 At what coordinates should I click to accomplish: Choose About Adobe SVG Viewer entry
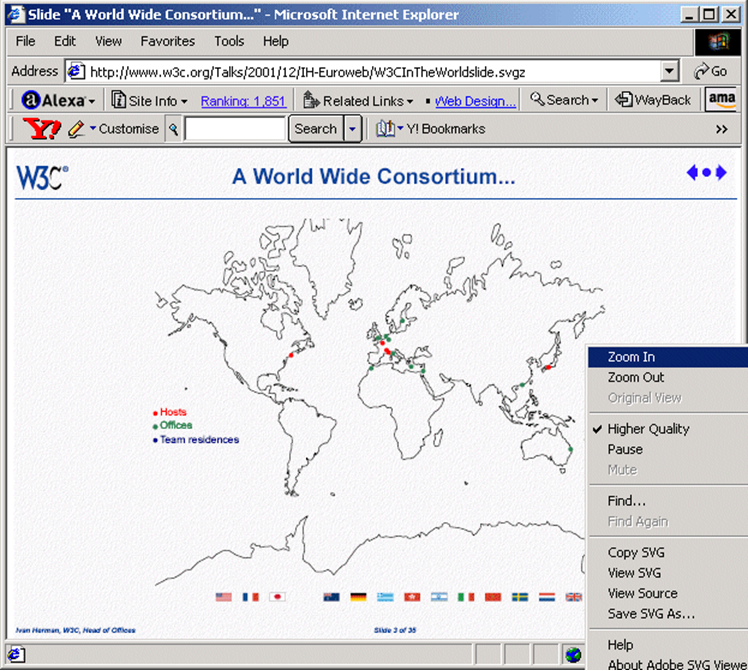point(668,664)
